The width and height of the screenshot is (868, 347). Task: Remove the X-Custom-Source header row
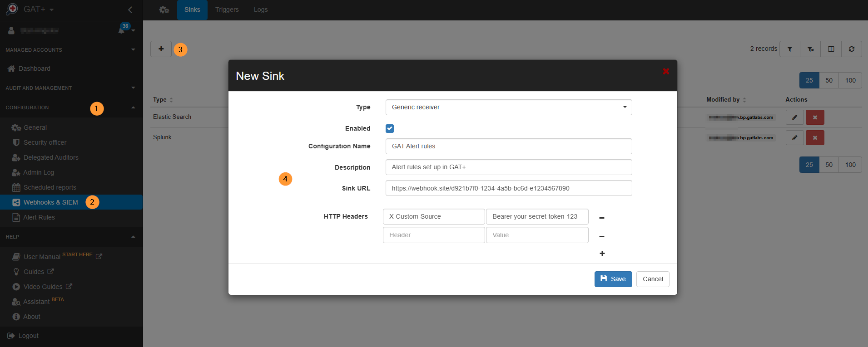[x=602, y=218]
